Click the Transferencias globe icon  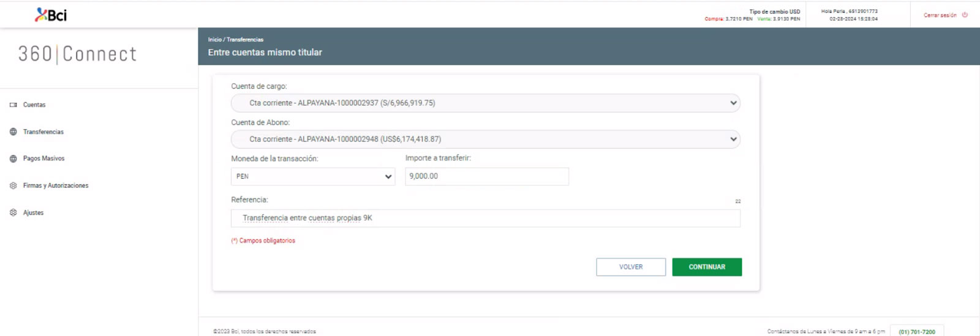[13, 132]
